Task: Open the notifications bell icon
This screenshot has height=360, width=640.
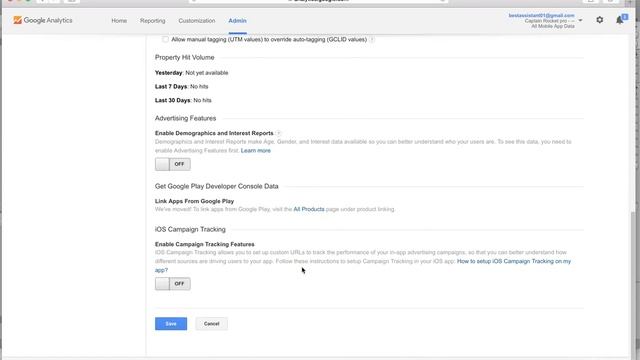Action: [x=620, y=20]
